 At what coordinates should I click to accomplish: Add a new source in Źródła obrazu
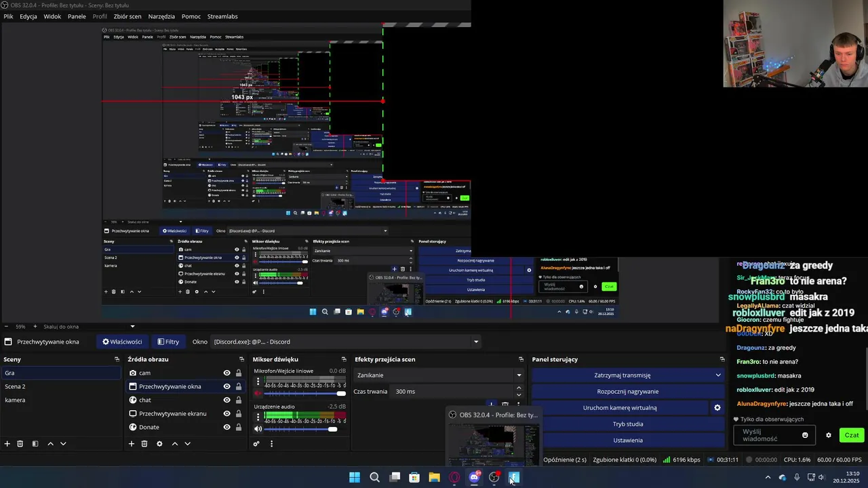[132, 444]
